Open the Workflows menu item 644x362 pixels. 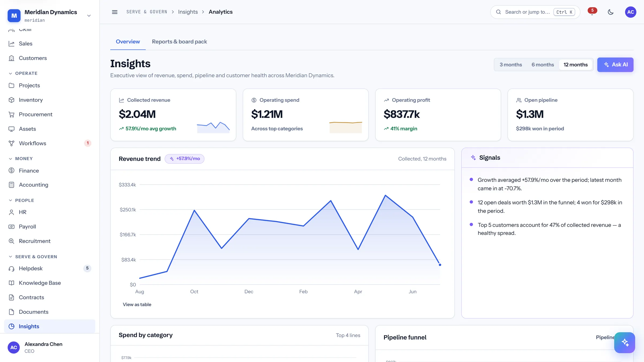pos(50,143)
